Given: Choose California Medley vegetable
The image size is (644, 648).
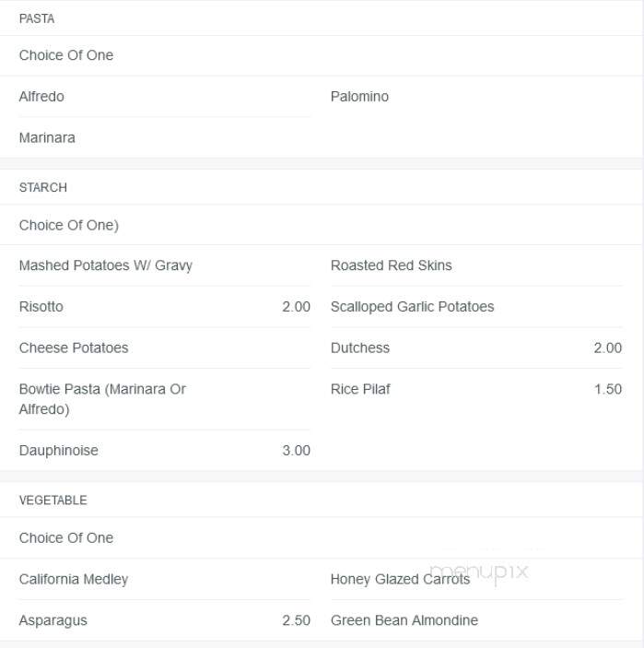Looking at the screenshot, I should click(74, 579).
